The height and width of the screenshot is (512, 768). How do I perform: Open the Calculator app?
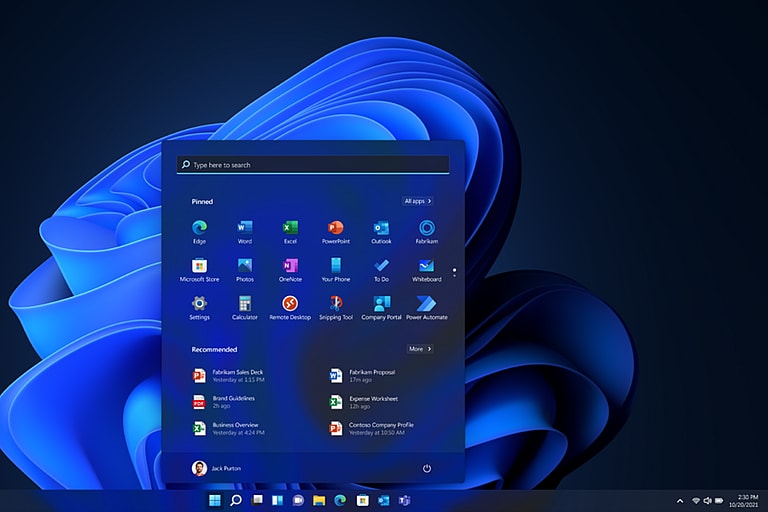245,304
